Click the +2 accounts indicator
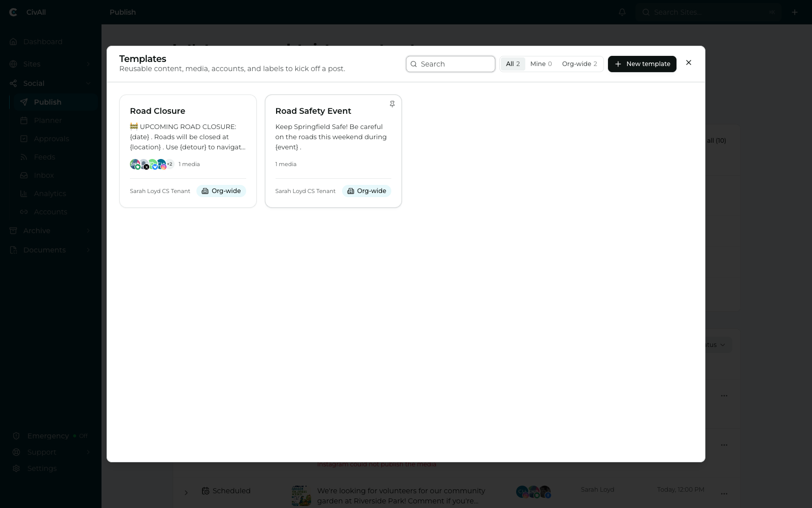Image resolution: width=812 pixels, height=508 pixels. (170, 164)
